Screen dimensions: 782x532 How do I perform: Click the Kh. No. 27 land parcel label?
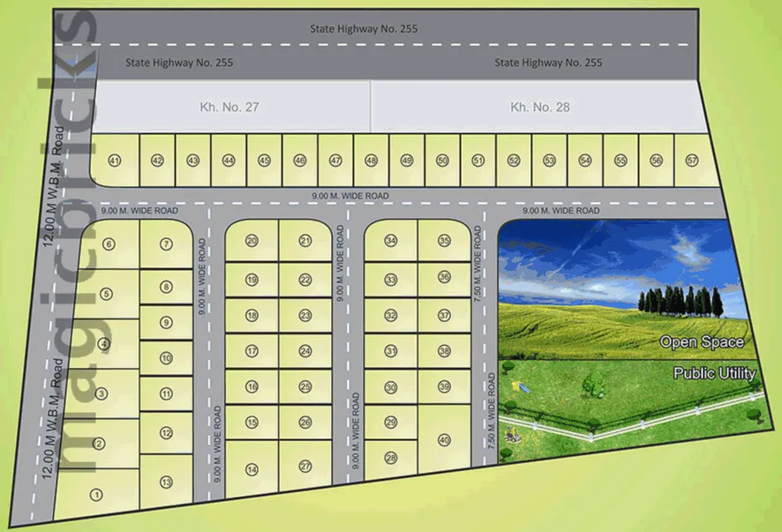[x=228, y=107]
